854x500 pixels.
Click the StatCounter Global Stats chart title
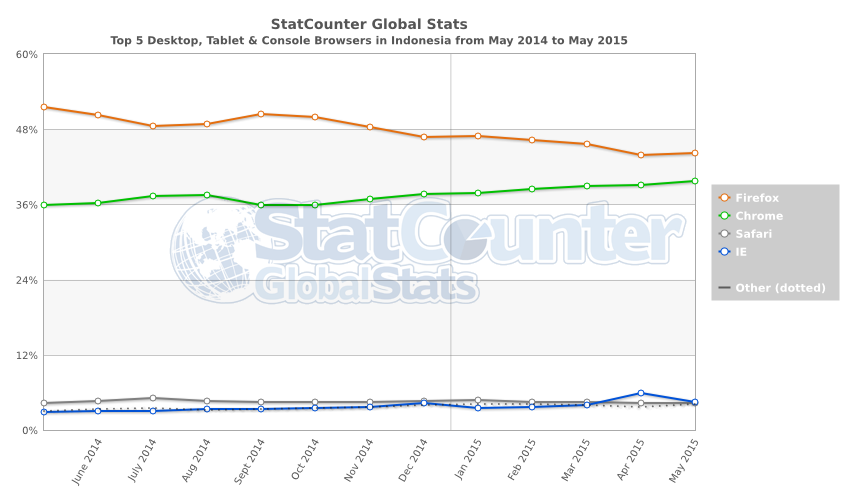[369, 23]
